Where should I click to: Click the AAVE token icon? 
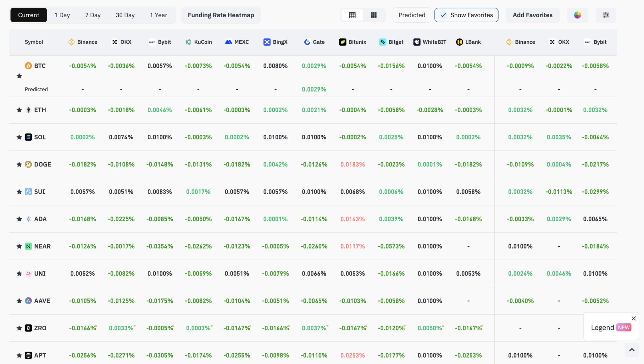pyautogui.click(x=28, y=301)
